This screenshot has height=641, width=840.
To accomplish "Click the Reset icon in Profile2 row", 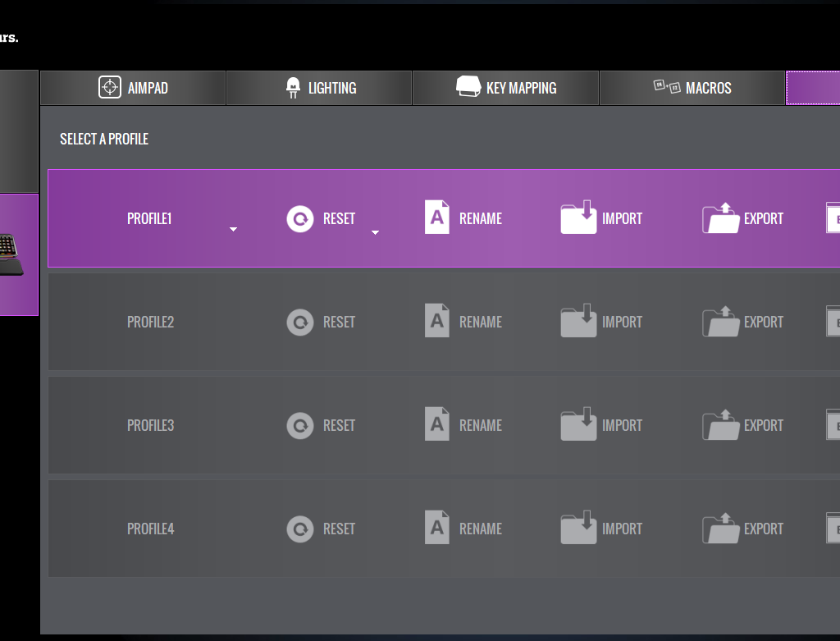I will (x=300, y=323).
